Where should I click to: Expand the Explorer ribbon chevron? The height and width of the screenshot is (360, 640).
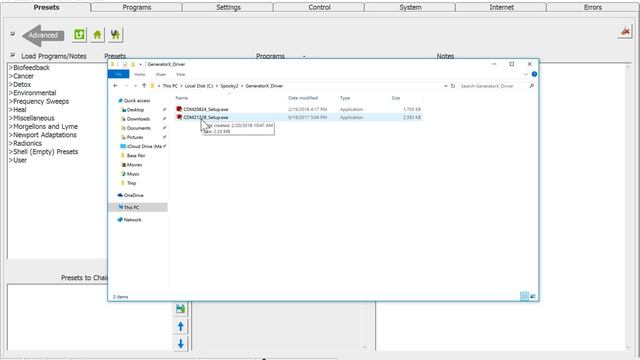(526, 74)
